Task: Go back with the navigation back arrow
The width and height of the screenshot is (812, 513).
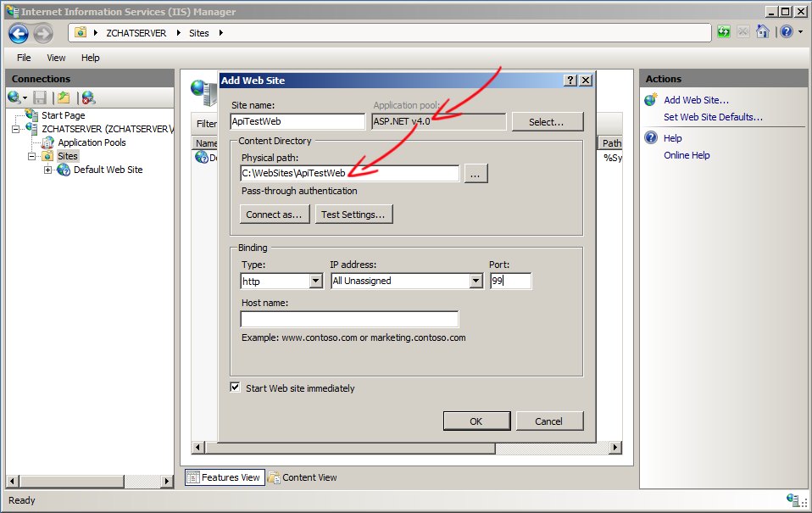Action: click(19, 34)
